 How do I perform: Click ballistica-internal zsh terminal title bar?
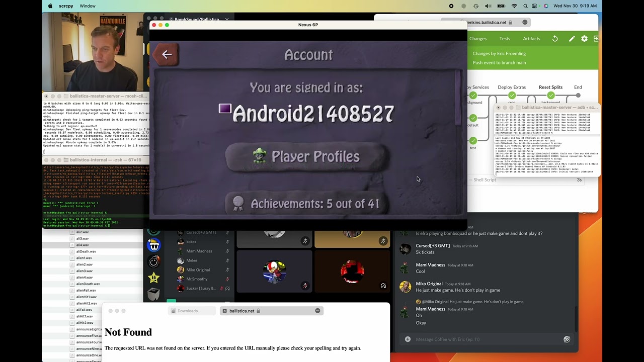click(x=96, y=160)
